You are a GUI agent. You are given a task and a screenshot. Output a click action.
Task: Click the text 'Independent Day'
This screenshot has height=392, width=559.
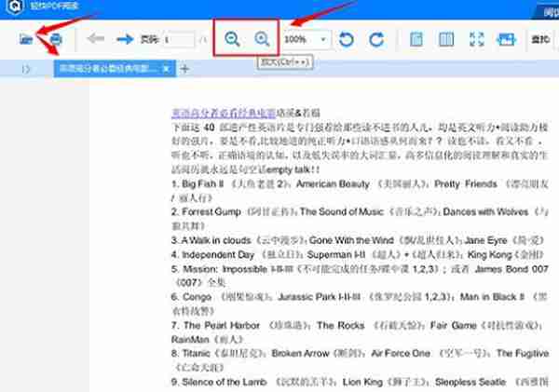(x=218, y=255)
